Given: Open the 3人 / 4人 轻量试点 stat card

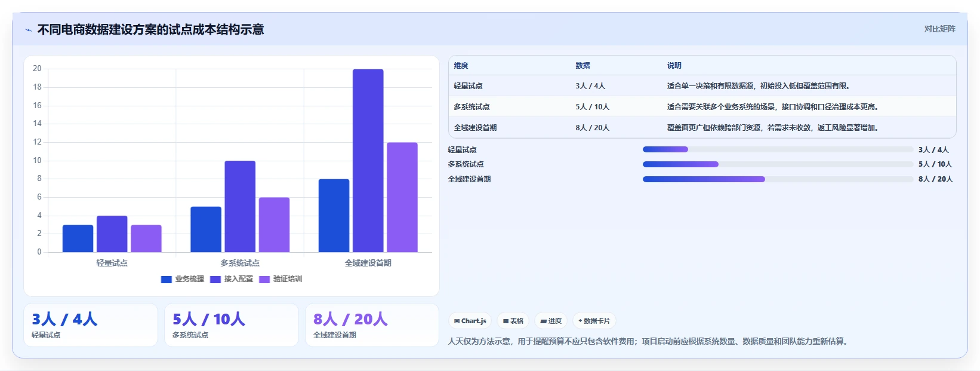Looking at the screenshot, I should pyautogui.click(x=91, y=325).
